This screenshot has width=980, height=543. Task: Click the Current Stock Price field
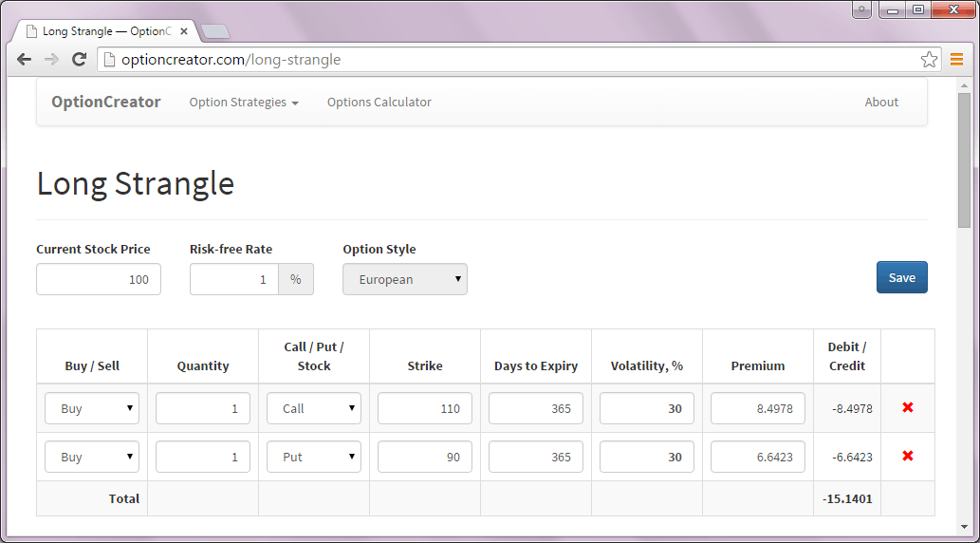[99, 279]
